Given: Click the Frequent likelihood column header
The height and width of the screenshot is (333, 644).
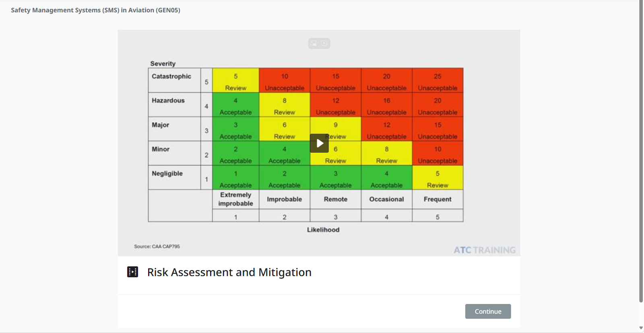Looking at the screenshot, I should 438,199.
